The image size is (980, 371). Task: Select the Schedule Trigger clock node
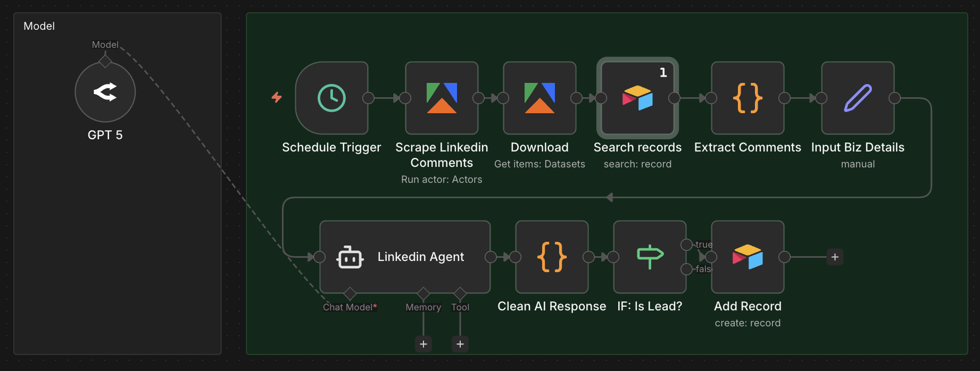(x=331, y=98)
